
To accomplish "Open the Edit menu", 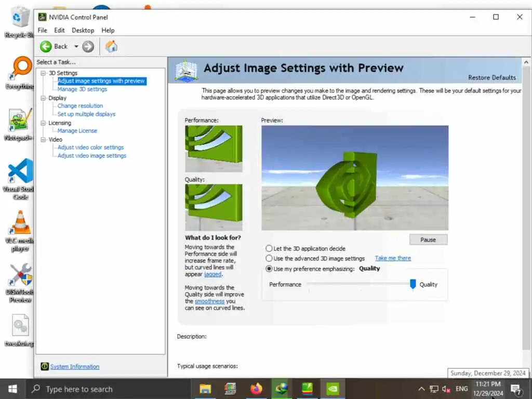I will 59,30.
